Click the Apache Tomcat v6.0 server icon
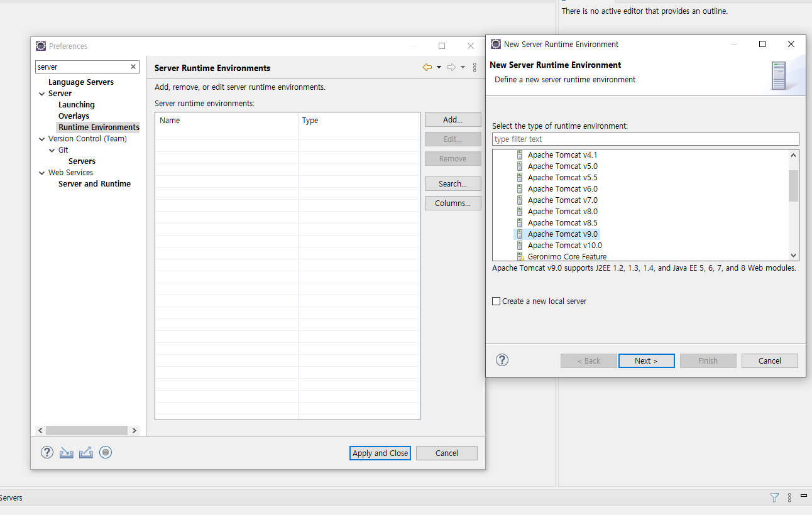 pos(520,189)
